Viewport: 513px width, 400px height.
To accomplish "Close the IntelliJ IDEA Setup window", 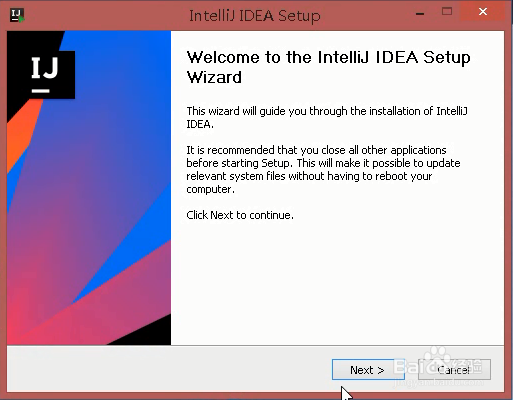I will [483, 12].
